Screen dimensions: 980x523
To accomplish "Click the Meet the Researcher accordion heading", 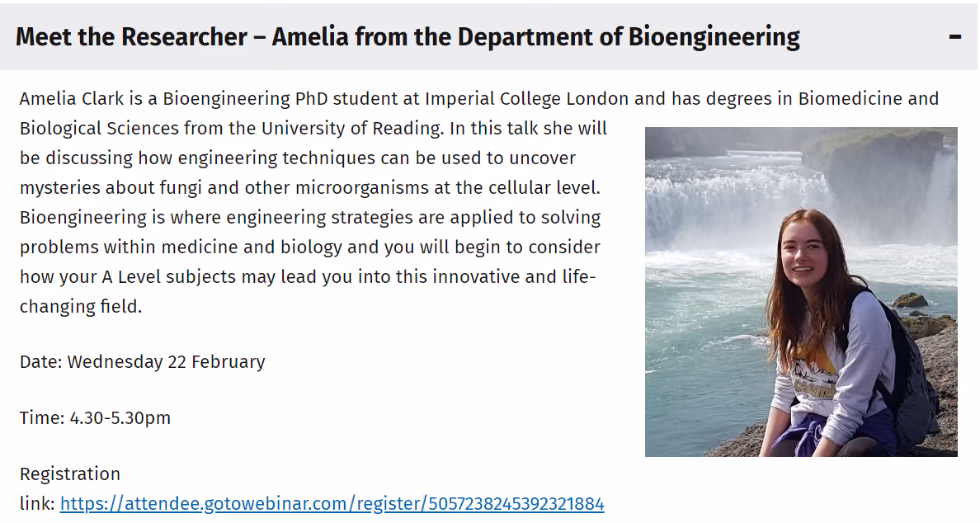I will [x=408, y=37].
